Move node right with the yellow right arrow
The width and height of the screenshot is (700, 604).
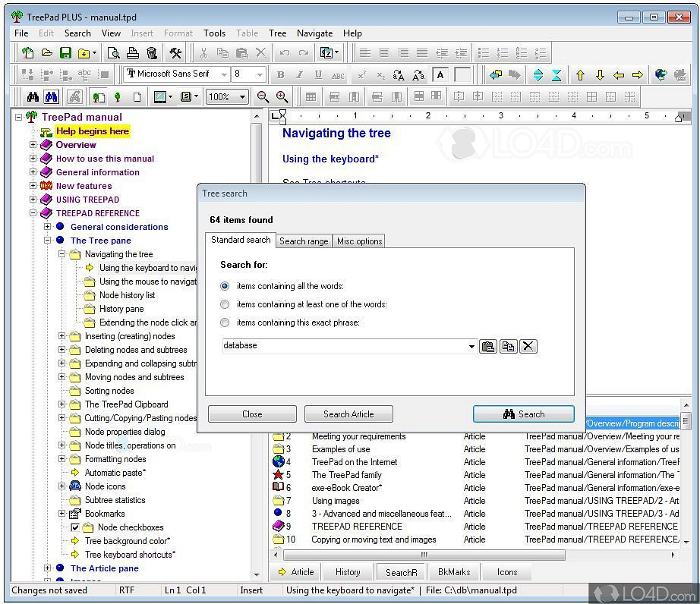tap(638, 75)
